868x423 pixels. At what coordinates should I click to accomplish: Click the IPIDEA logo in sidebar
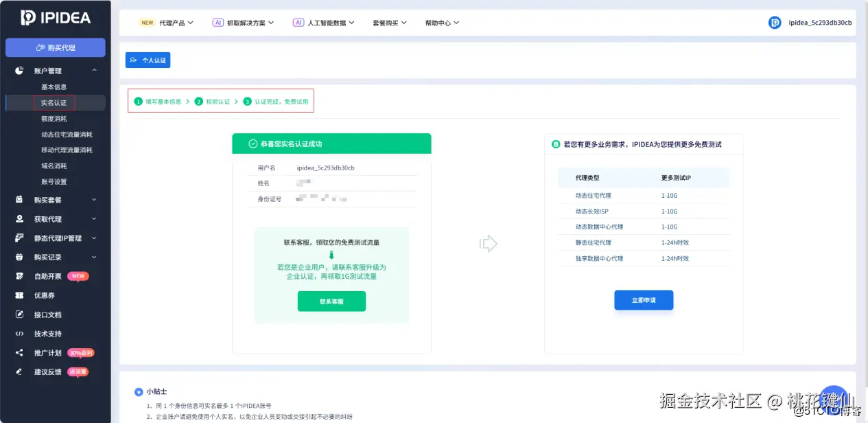coord(56,18)
